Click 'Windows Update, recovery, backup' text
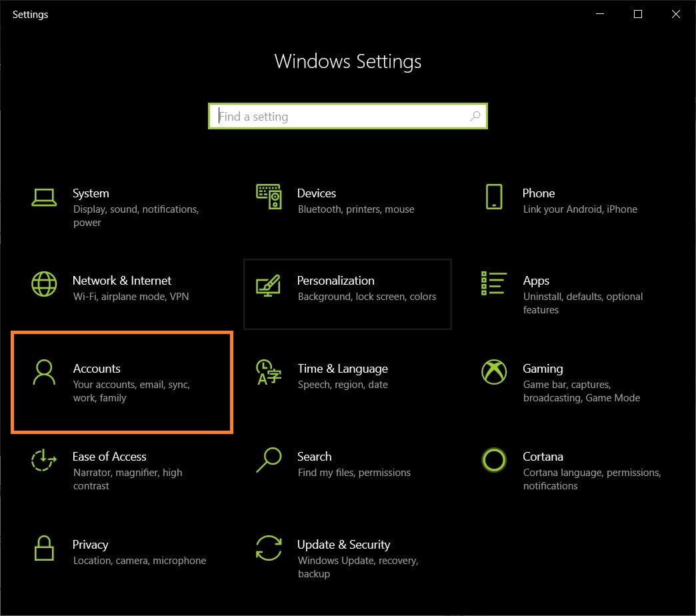Screen dimensions: 696x616 point(358,567)
